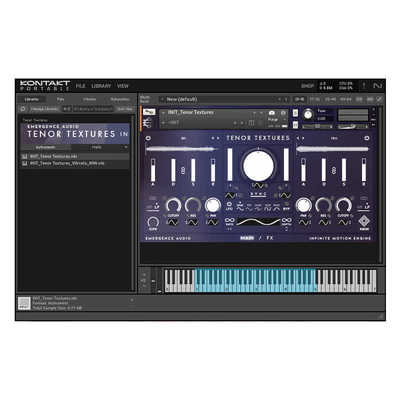Toggle the left layer power button
The height and width of the screenshot is (400, 400).
tap(148, 138)
